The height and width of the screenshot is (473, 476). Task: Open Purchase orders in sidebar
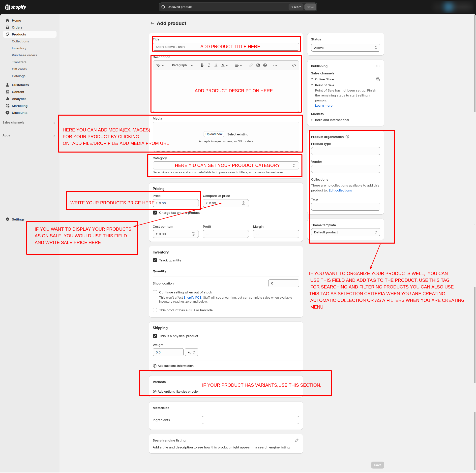(x=24, y=55)
